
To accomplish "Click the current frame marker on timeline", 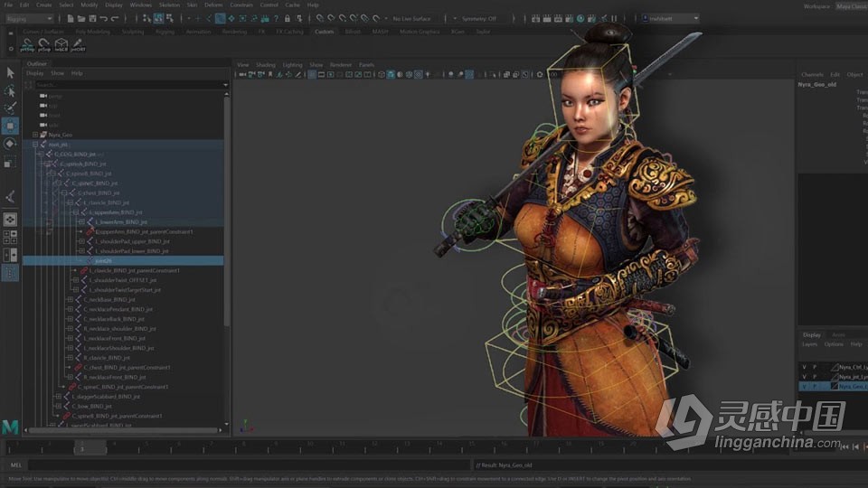I will (x=90, y=447).
